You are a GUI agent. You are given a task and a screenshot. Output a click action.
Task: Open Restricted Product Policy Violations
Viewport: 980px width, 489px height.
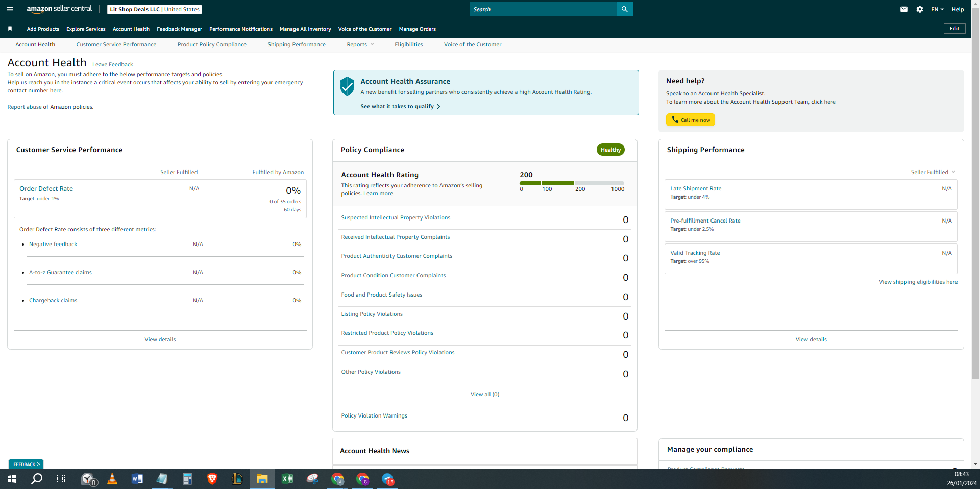tap(387, 333)
